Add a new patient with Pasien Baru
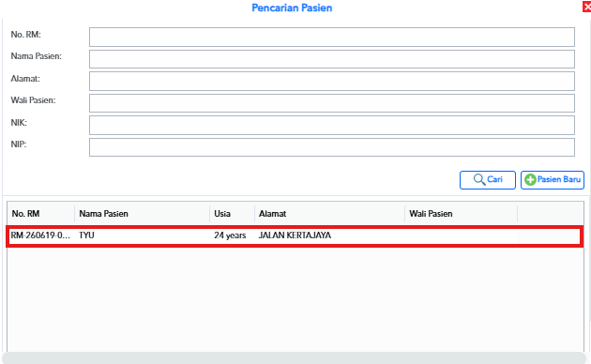This screenshot has height=364, width=591. (x=553, y=180)
